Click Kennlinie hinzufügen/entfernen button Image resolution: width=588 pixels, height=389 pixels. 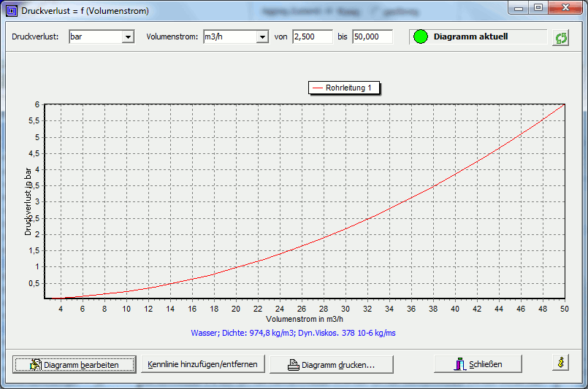(x=202, y=363)
